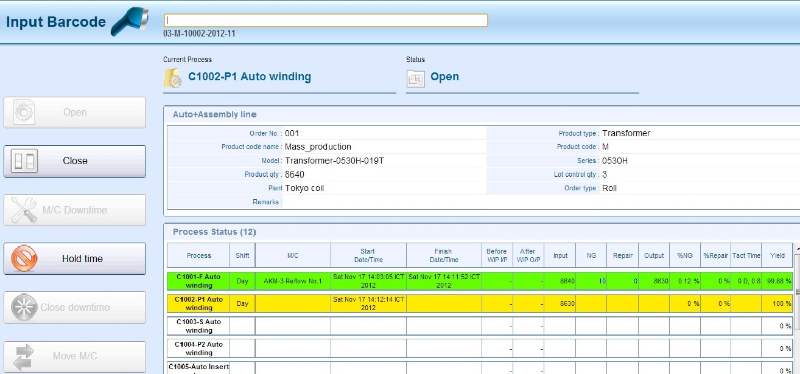Image resolution: width=800 pixels, height=374 pixels.
Task: Click the process table vertical scrollbar
Action: coord(797,308)
